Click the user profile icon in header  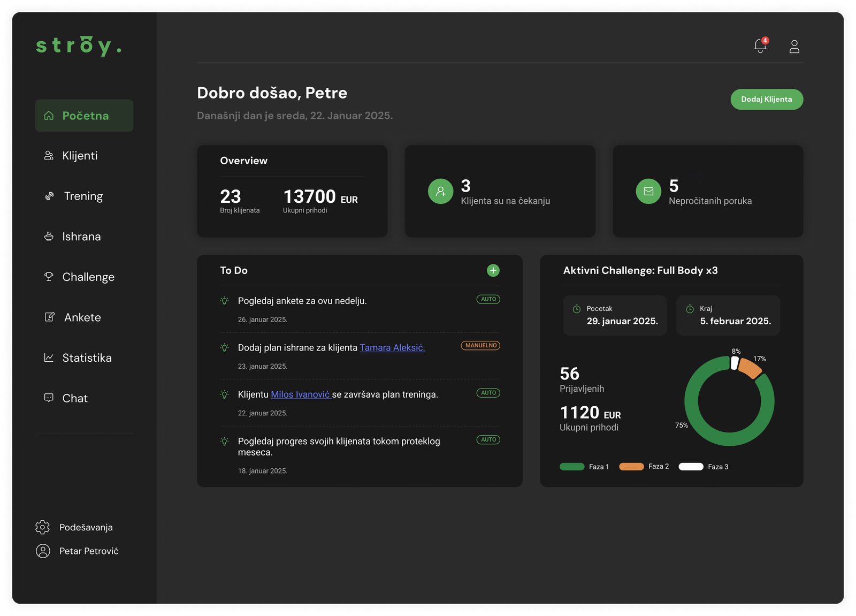coord(794,47)
